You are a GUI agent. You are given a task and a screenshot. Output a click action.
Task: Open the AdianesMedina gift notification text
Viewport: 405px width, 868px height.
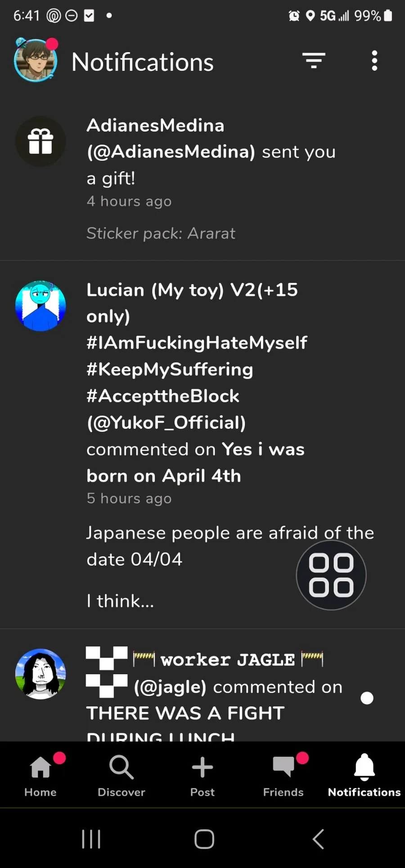tap(211, 151)
